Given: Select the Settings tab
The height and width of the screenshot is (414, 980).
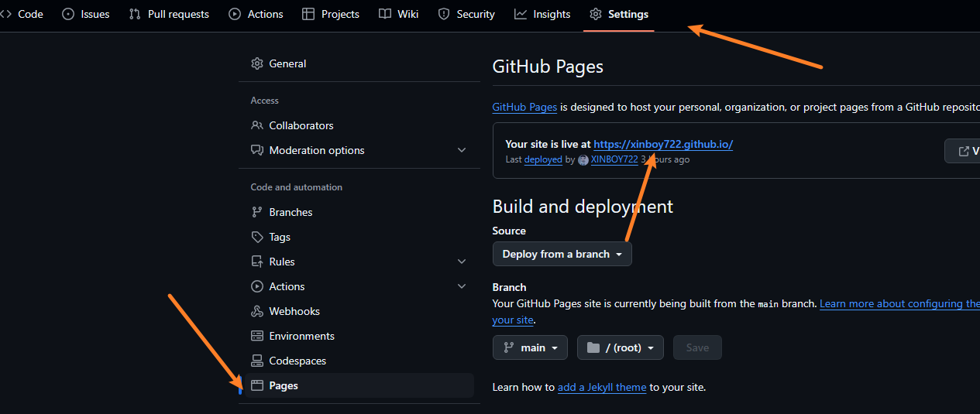Looking at the screenshot, I should (x=619, y=14).
